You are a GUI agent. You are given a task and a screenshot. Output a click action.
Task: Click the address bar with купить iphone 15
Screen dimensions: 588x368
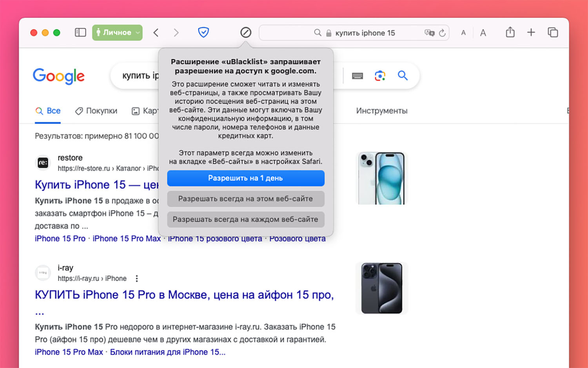coord(354,33)
